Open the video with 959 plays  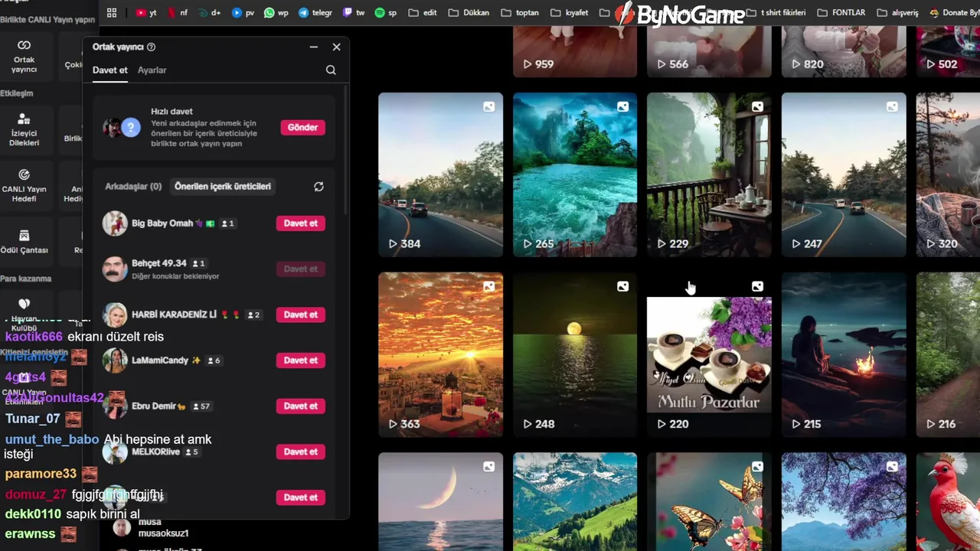pyautogui.click(x=575, y=51)
